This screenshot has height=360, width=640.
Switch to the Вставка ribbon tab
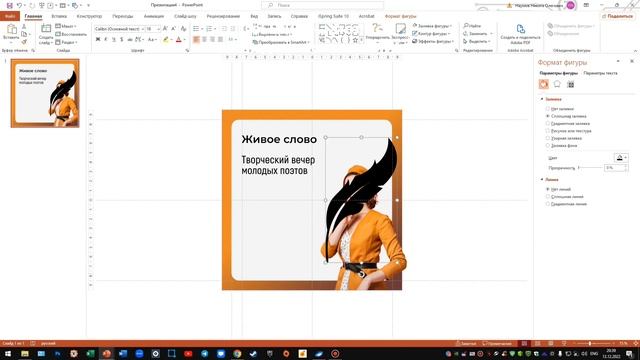(x=59, y=16)
